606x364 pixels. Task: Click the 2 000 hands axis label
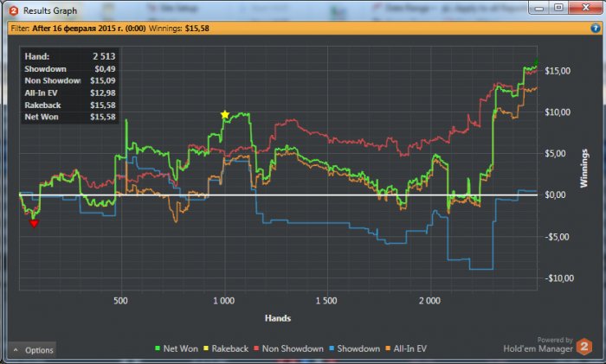point(429,301)
